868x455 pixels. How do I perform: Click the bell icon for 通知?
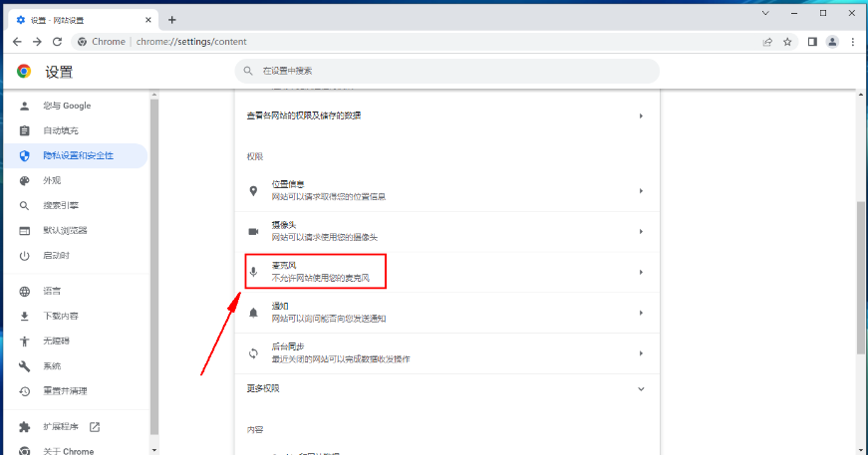click(253, 313)
